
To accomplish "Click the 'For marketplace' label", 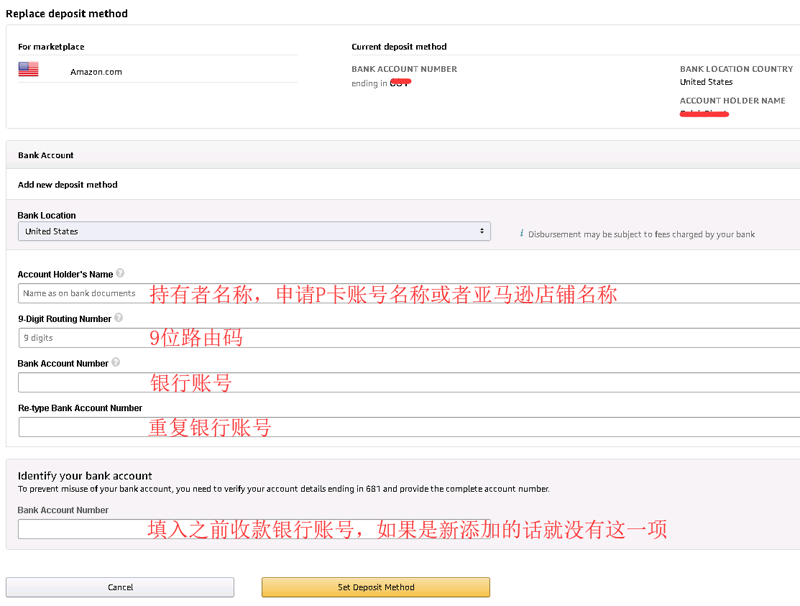I will (x=51, y=47).
